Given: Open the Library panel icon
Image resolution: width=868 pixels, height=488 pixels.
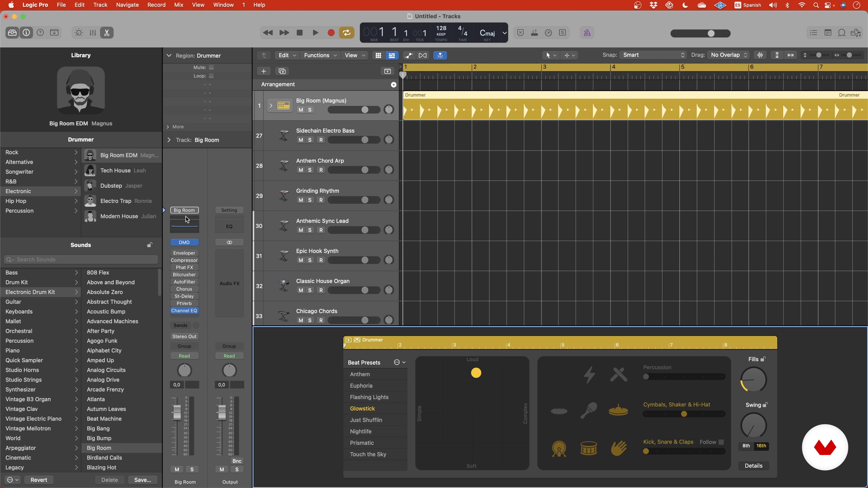Looking at the screenshot, I should tap(12, 33).
